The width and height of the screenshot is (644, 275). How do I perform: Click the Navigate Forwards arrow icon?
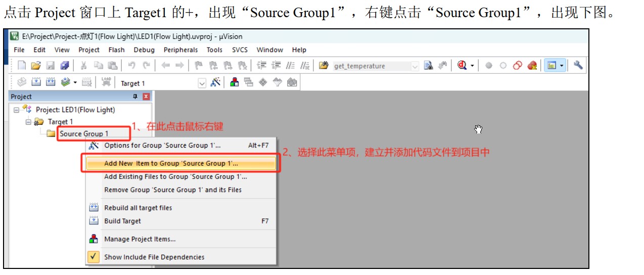pos(179,66)
